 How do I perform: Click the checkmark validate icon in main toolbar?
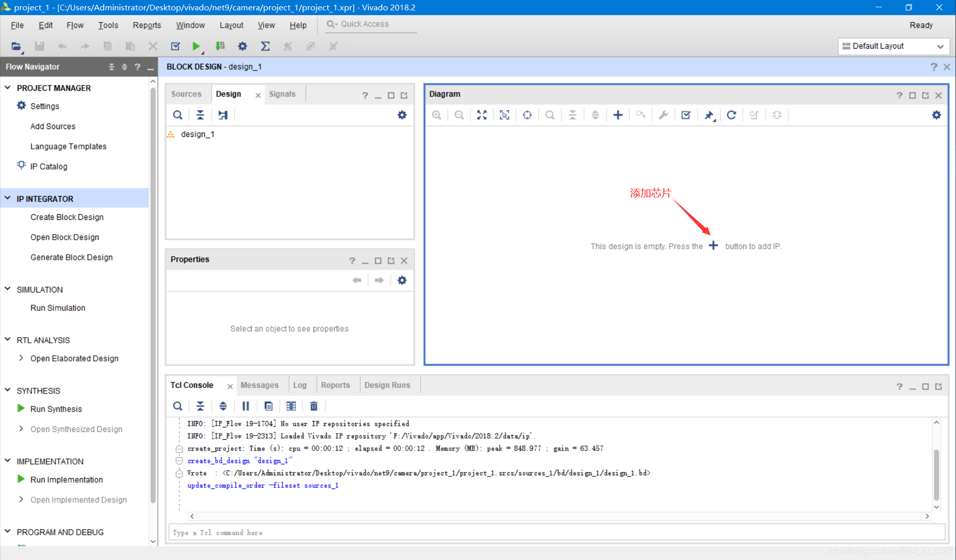pyautogui.click(x=175, y=46)
